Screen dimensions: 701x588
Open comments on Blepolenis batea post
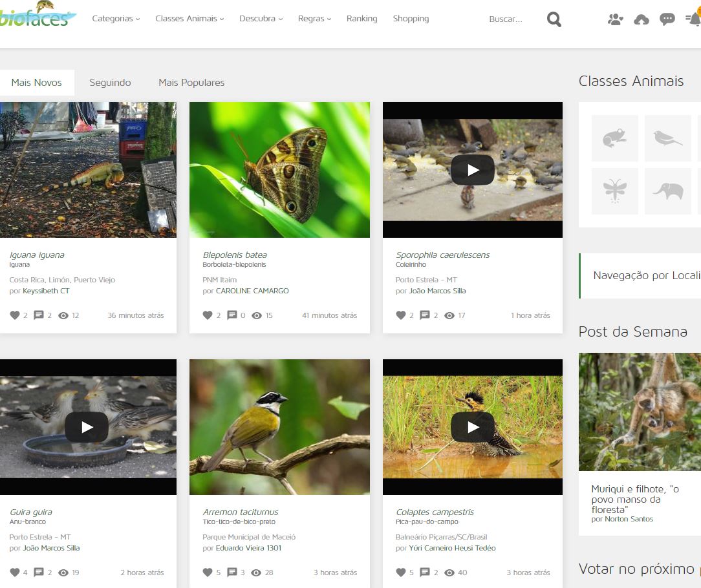pyautogui.click(x=232, y=315)
